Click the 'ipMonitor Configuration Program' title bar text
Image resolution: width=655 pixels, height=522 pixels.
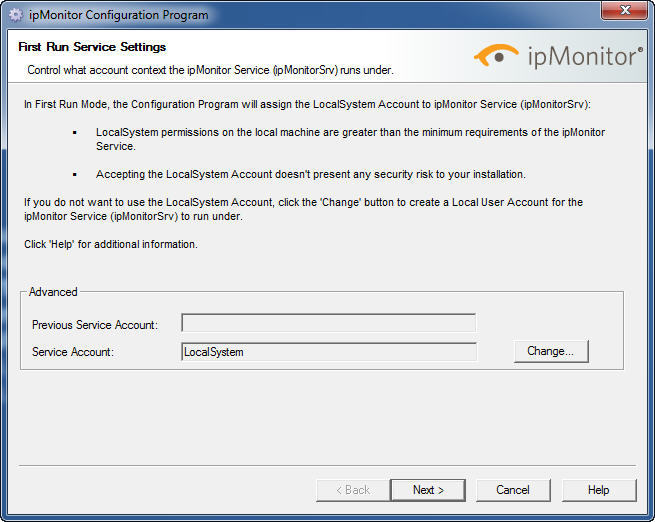(x=119, y=15)
